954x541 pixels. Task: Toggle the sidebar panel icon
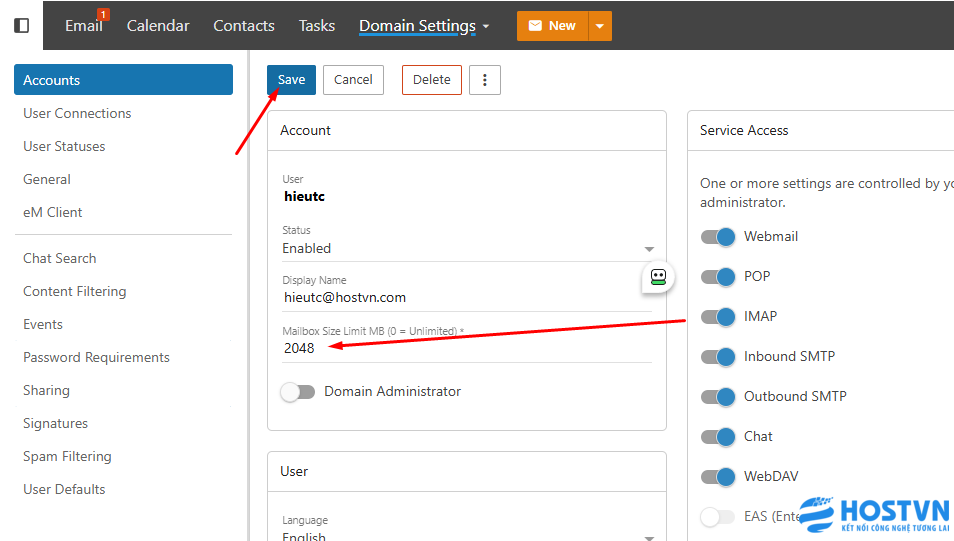21,25
